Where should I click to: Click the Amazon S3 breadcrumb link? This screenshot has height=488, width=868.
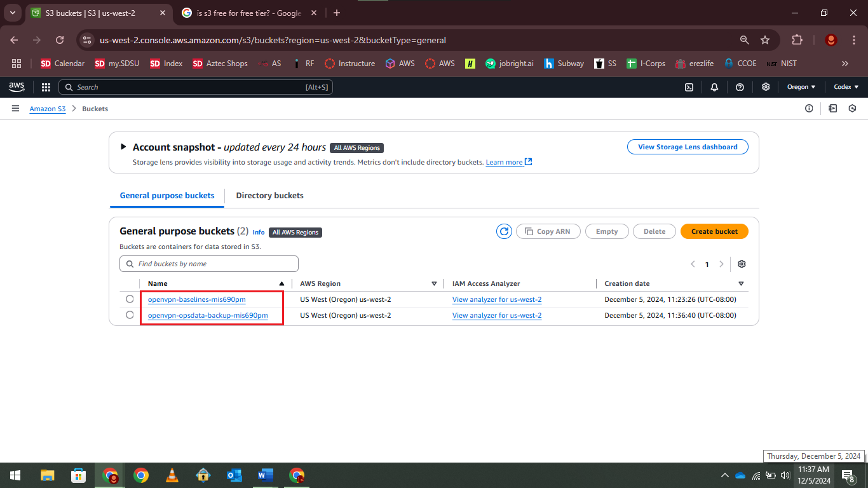point(48,109)
